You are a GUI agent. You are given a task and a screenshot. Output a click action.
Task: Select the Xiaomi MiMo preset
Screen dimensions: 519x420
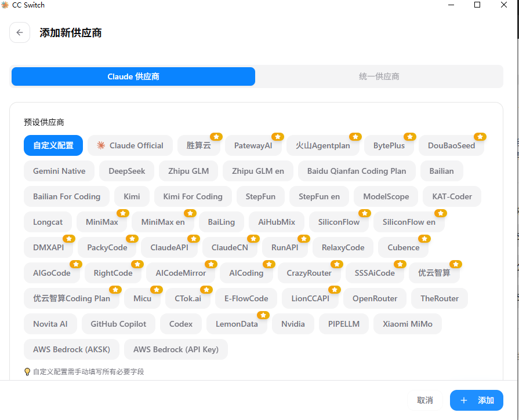pos(408,323)
